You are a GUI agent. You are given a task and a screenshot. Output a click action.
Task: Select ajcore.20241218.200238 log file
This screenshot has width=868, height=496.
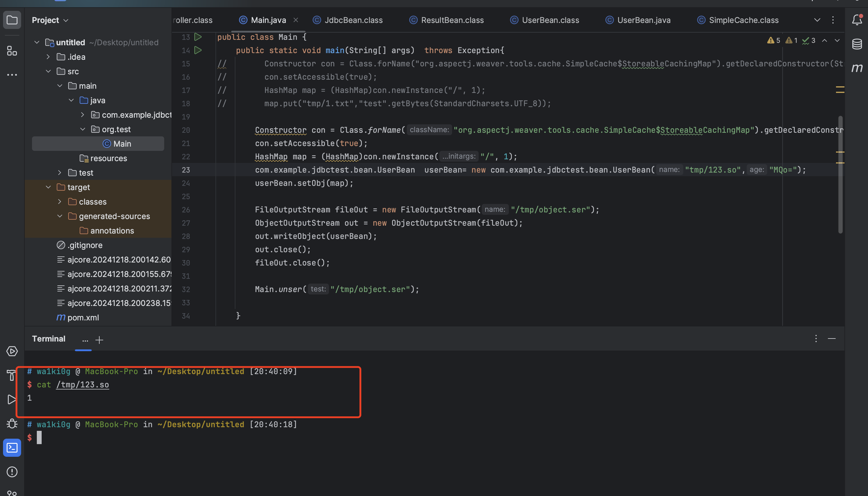coord(114,303)
